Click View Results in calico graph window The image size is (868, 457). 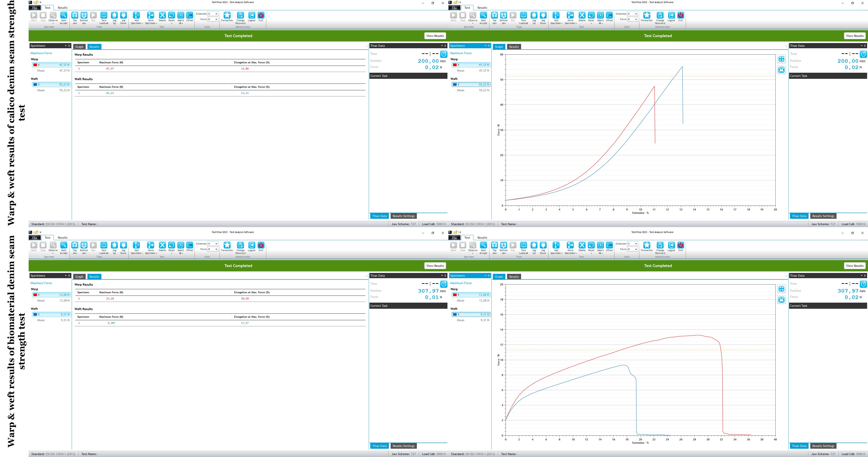tap(854, 36)
